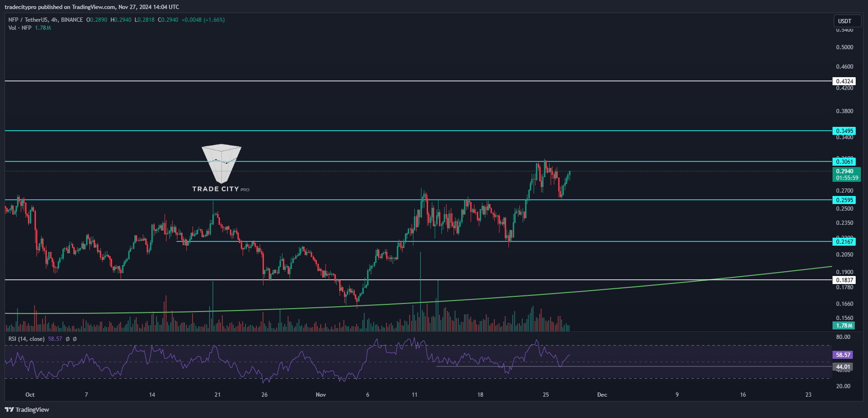Viewport: 868px width, 418px height.
Task: Click the 0.2050 price axis value
Action: click(x=845, y=255)
